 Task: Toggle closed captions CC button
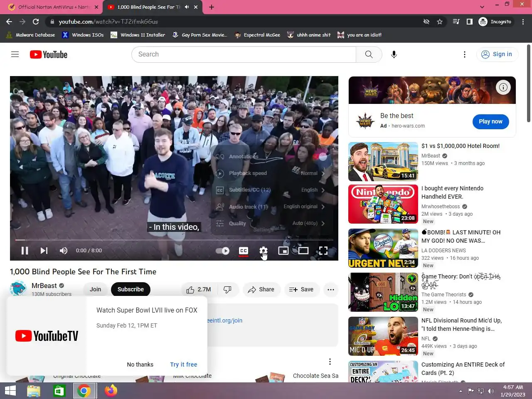(244, 251)
